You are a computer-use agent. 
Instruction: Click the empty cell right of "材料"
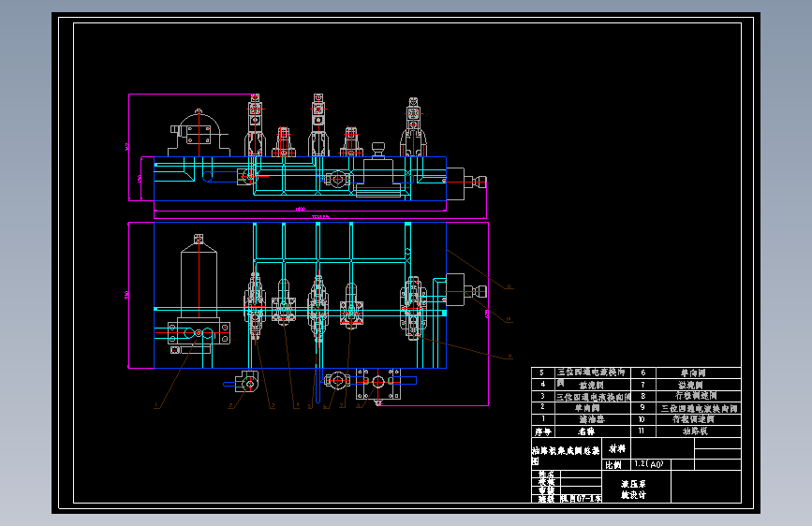point(662,448)
